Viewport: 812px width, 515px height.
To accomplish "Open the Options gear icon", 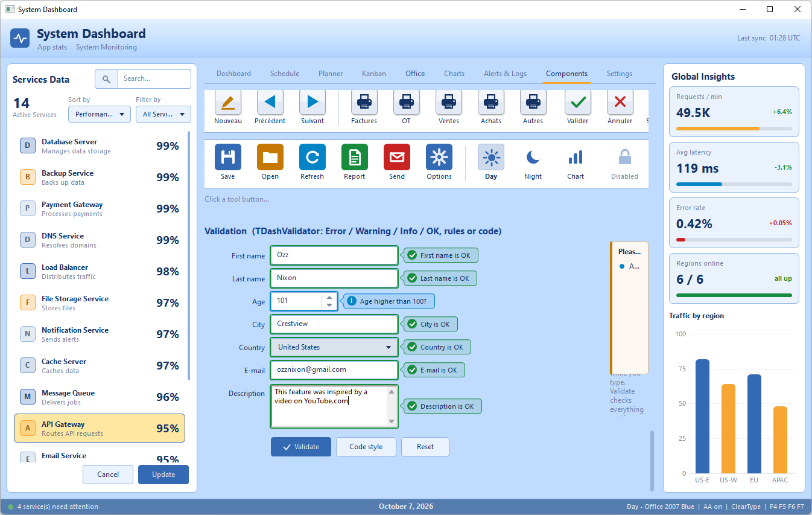I will (439, 157).
